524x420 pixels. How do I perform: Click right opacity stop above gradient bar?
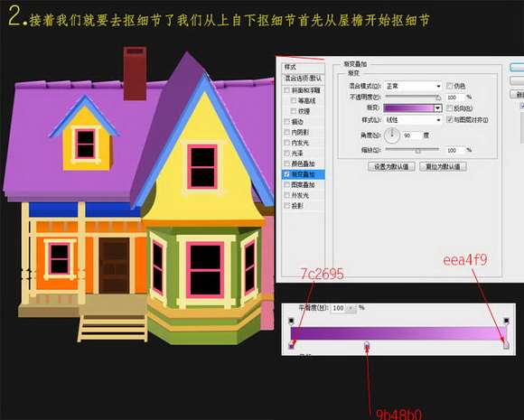coord(507,321)
